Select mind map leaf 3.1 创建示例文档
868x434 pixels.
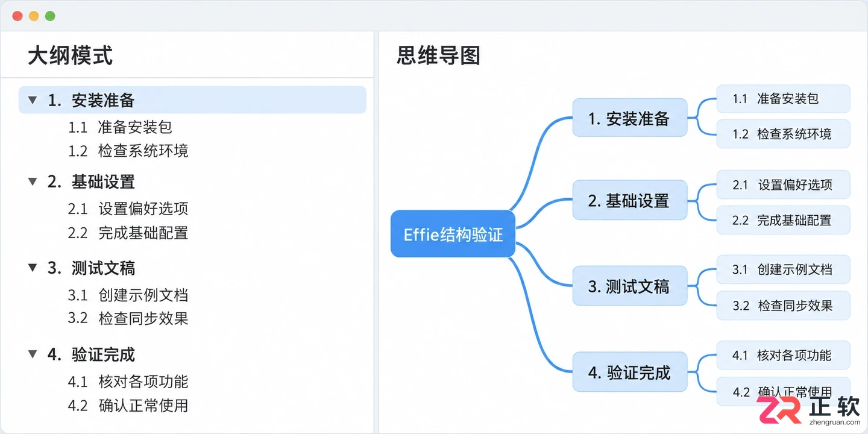tap(783, 269)
